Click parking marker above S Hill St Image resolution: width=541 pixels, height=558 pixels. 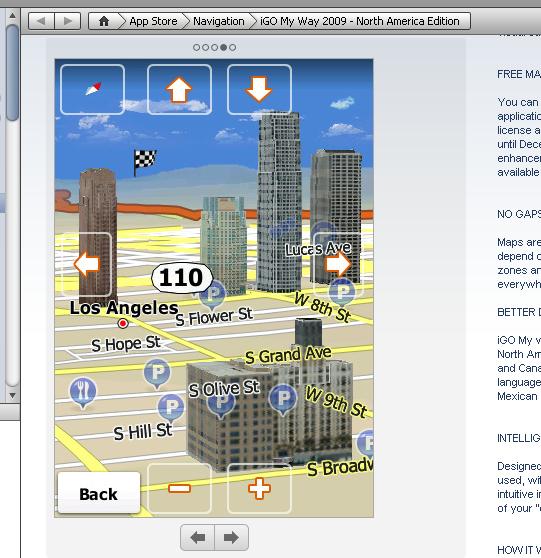click(x=171, y=407)
